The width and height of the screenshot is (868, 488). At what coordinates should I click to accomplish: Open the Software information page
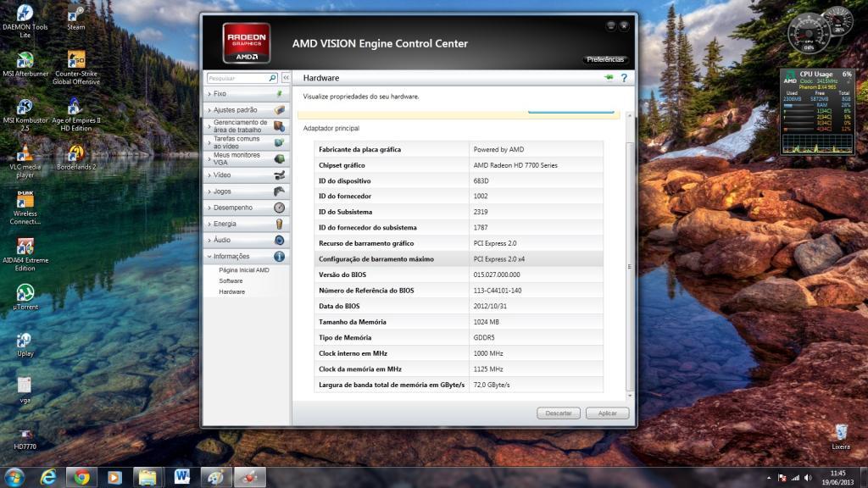(231, 281)
